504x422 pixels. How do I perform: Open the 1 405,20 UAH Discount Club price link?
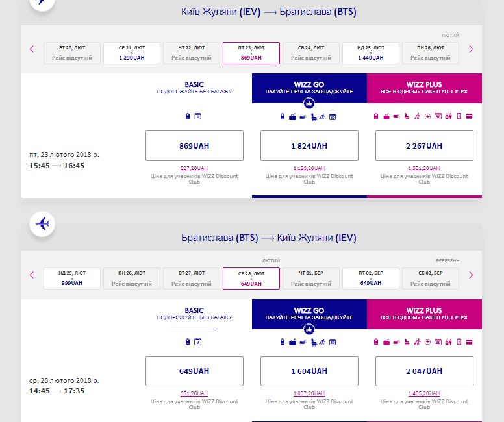pyautogui.click(x=424, y=393)
